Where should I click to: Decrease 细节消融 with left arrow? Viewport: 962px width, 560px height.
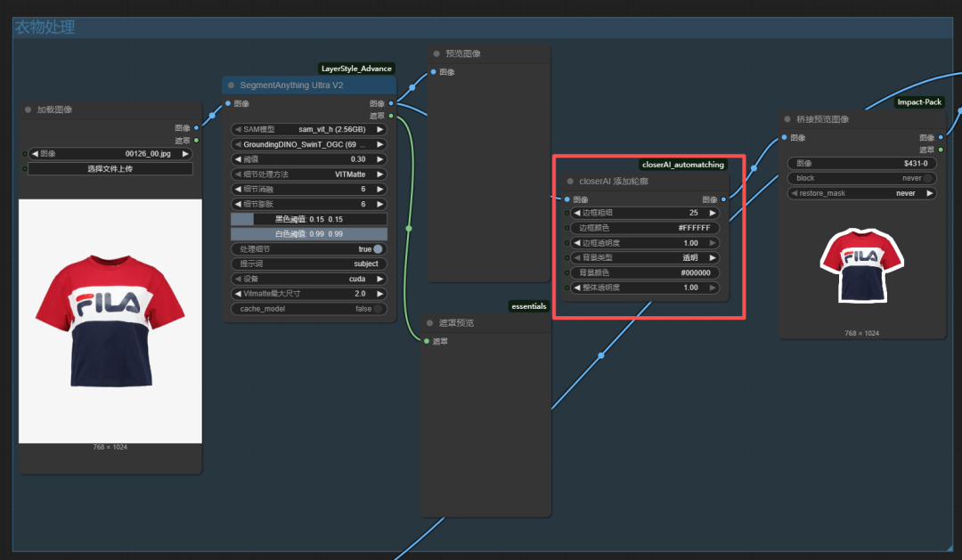pos(238,189)
